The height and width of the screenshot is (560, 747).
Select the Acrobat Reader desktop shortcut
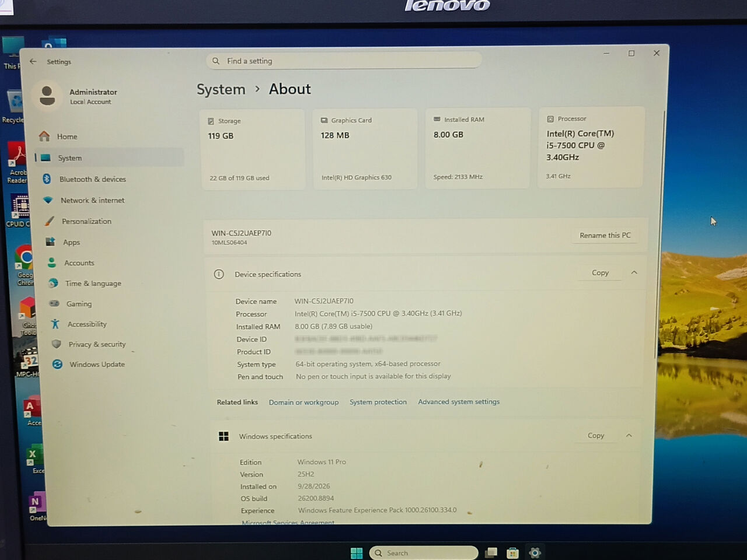pos(18,163)
